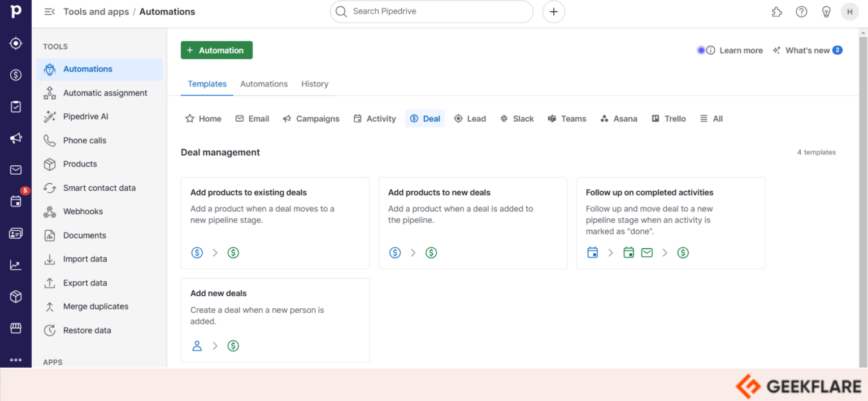This screenshot has width=868, height=401.
Task: Click the quick add plus button
Action: tap(554, 11)
